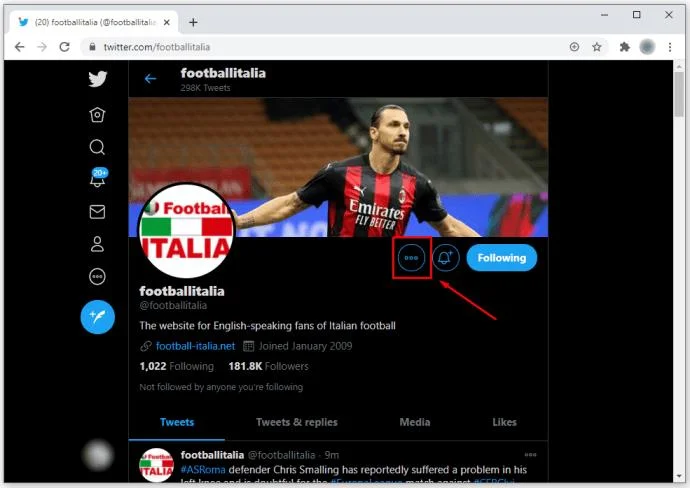The height and width of the screenshot is (488, 690).
Task: Click the footballitalia author name in tweet
Action: coord(212,455)
